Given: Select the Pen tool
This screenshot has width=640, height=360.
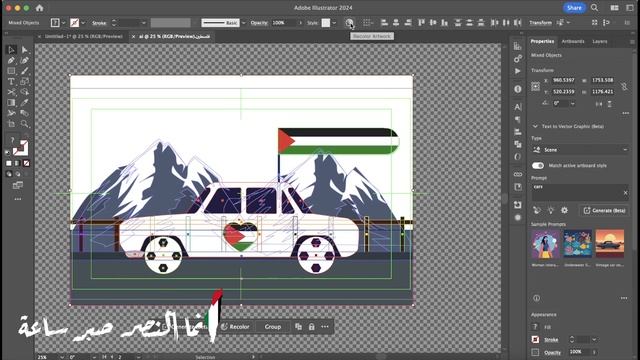Looking at the screenshot, I should (x=11, y=60).
